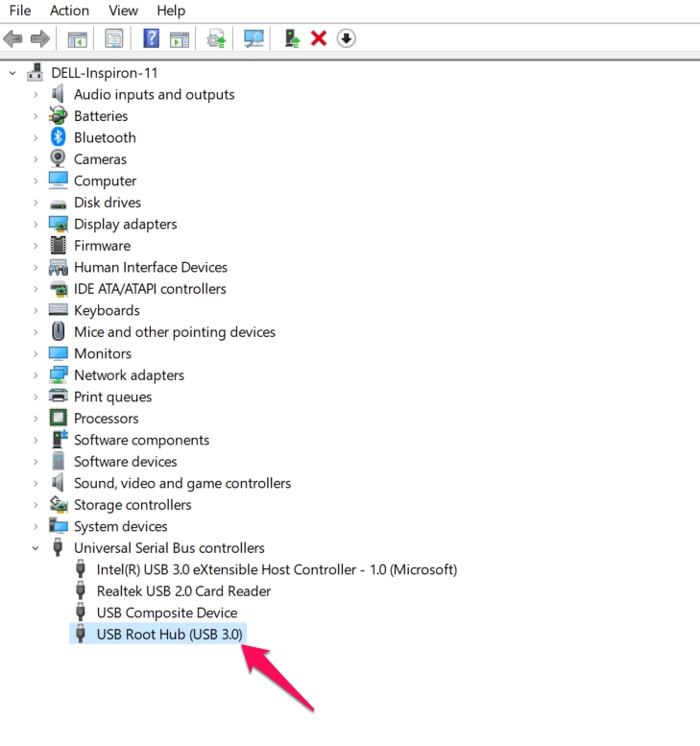700x746 pixels.
Task: Select the System devices label
Action: pos(120,526)
